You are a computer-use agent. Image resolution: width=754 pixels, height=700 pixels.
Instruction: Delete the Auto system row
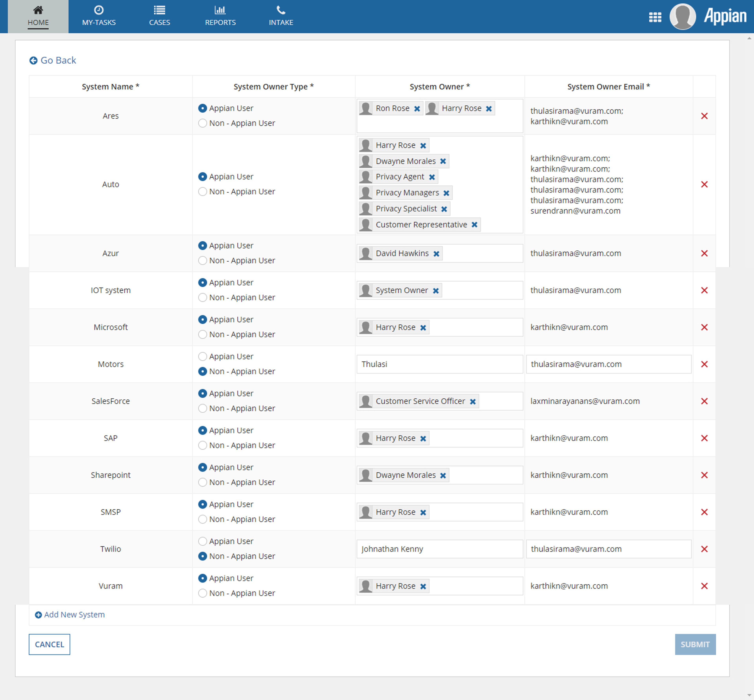[x=704, y=184]
